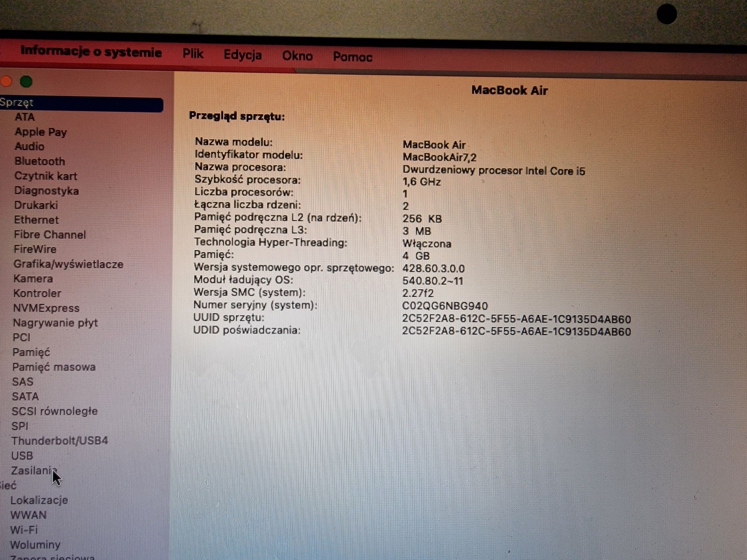
Task: Select Apple Pay in the sidebar
Action: click(41, 132)
